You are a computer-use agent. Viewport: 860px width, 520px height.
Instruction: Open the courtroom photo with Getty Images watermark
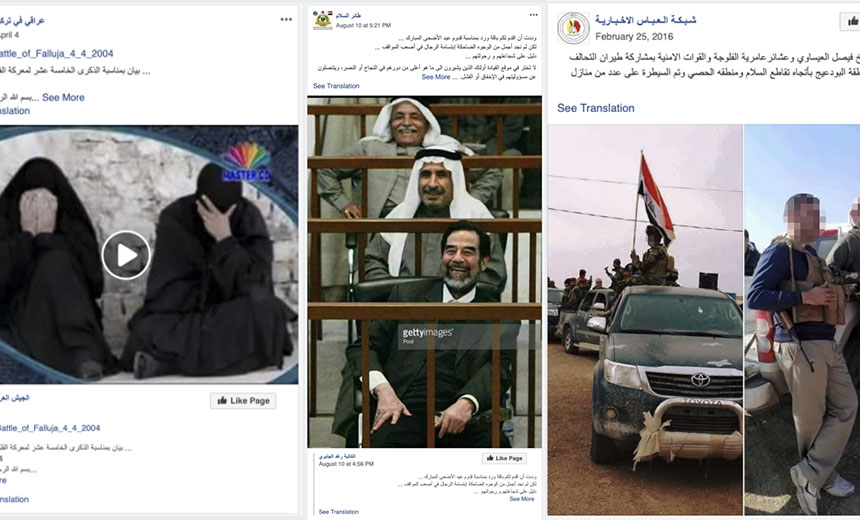point(425,272)
